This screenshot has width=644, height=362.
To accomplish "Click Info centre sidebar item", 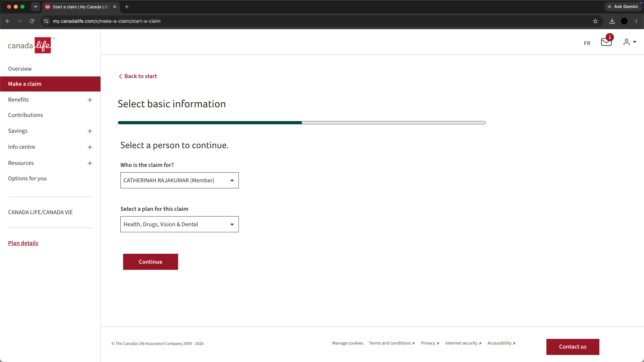I will (21, 147).
